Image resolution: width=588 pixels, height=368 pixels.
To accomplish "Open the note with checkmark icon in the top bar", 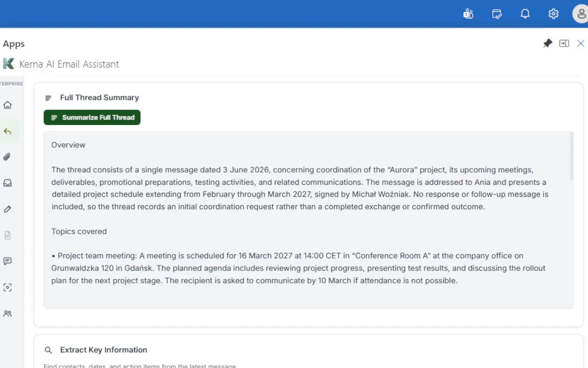I will pos(497,14).
